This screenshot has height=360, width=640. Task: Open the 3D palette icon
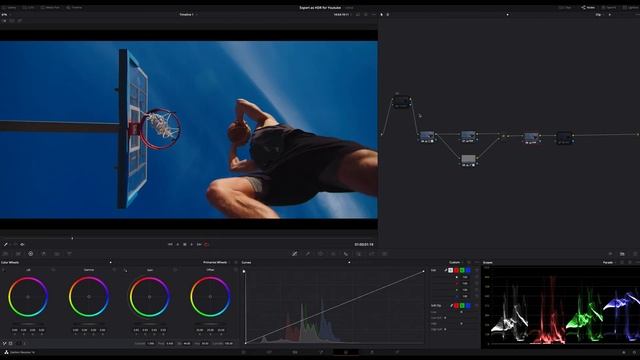pos(384,254)
